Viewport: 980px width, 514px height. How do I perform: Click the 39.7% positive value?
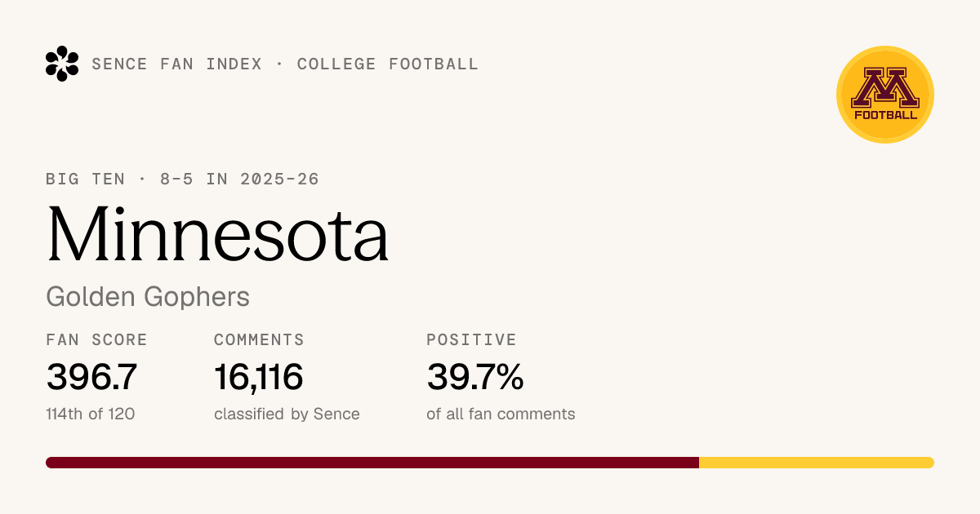pos(475,377)
